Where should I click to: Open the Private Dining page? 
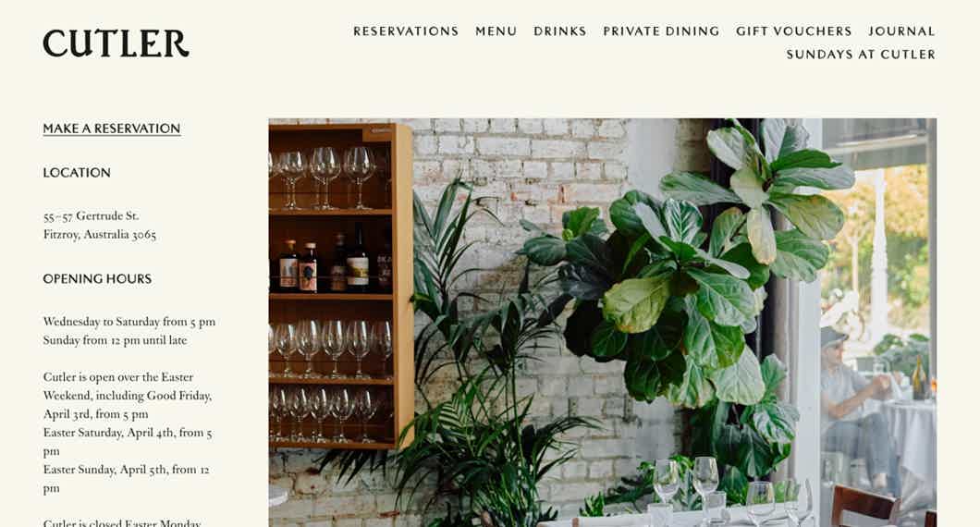[x=661, y=31]
